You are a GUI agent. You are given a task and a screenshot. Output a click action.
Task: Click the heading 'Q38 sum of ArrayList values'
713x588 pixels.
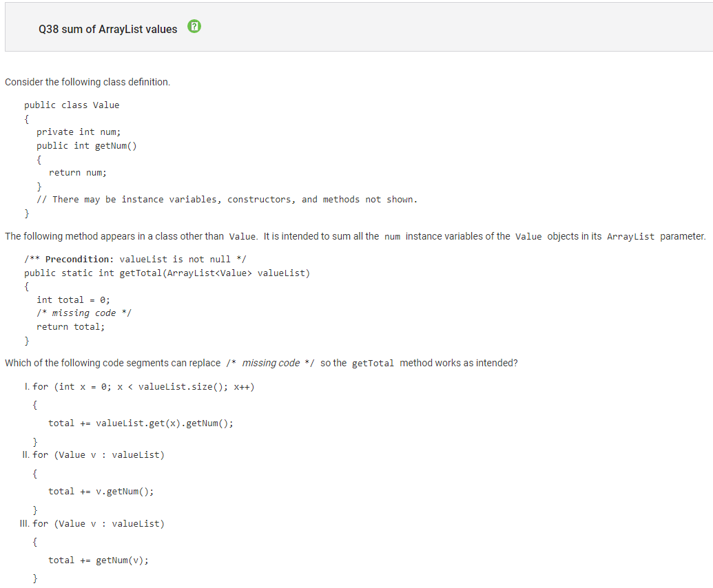point(107,29)
